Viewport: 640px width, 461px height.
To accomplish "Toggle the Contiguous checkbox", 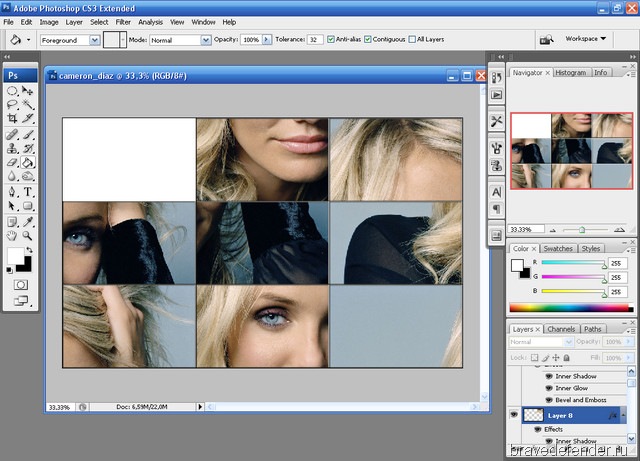I will 368,40.
